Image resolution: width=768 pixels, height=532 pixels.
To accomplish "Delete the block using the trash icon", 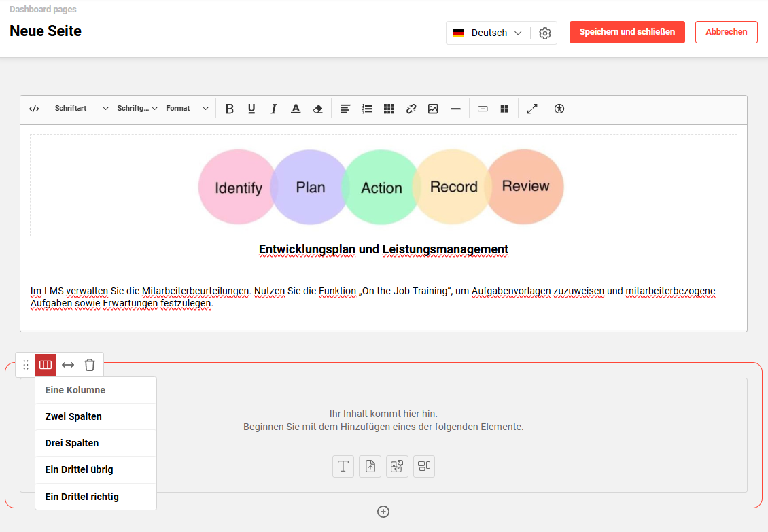I will point(89,364).
